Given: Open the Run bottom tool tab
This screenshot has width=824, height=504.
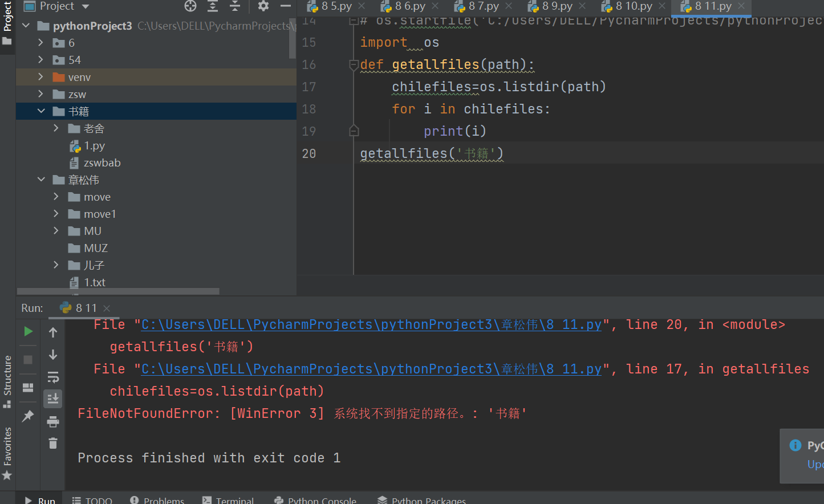Looking at the screenshot, I should (40, 500).
